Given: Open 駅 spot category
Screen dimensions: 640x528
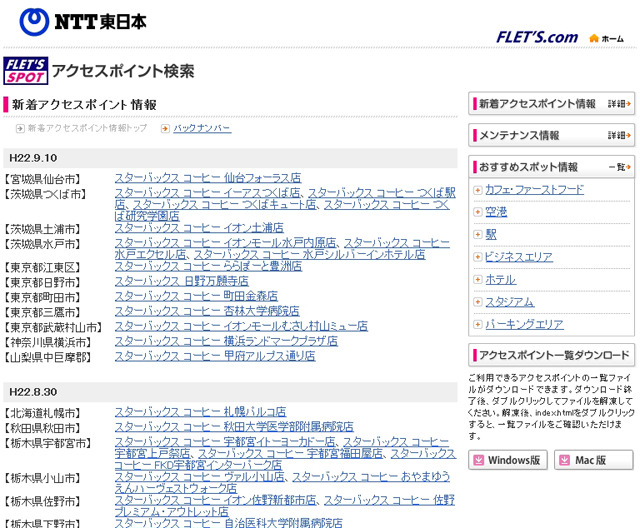Looking at the screenshot, I should pyautogui.click(x=491, y=235).
